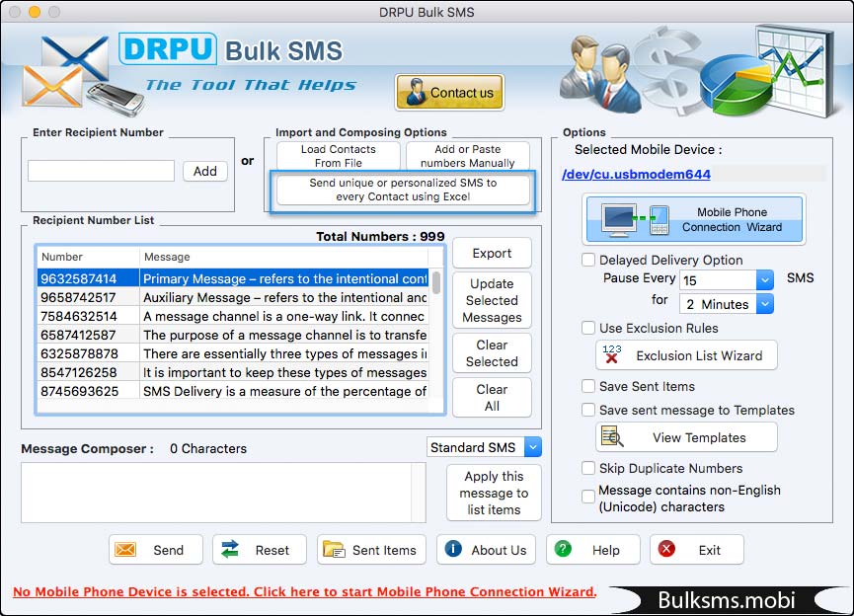Click Load Contacts From File button

pyautogui.click(x=339, y=156)
